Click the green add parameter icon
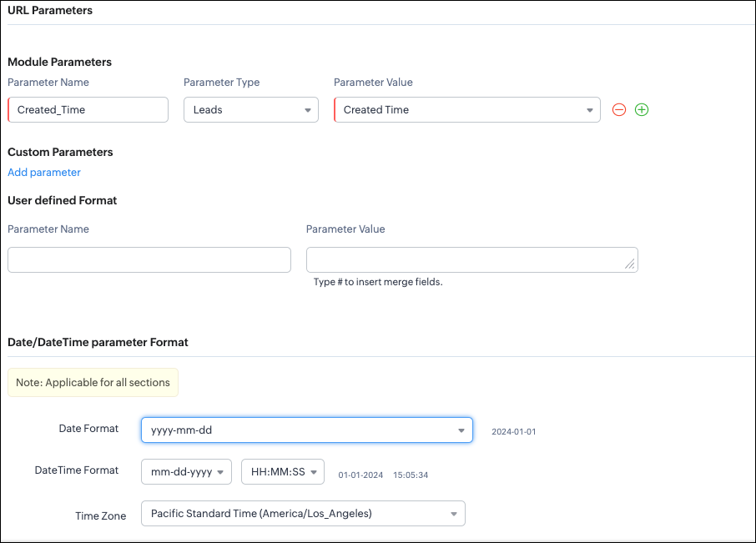This screenshot has height=543, width=756. point(642,110)
